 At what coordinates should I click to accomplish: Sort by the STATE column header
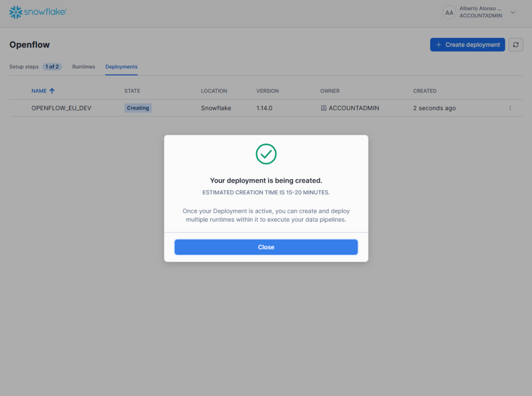click(132, 91)
